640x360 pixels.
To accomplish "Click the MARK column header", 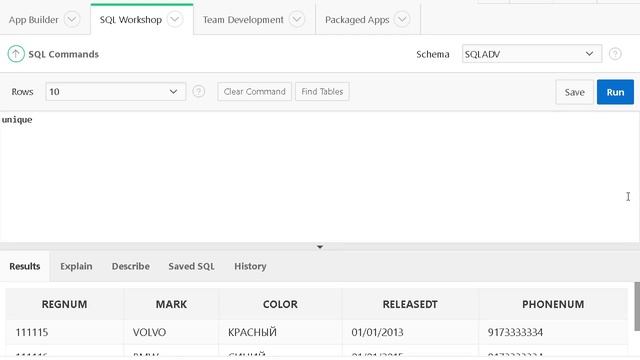I will 171,304.
